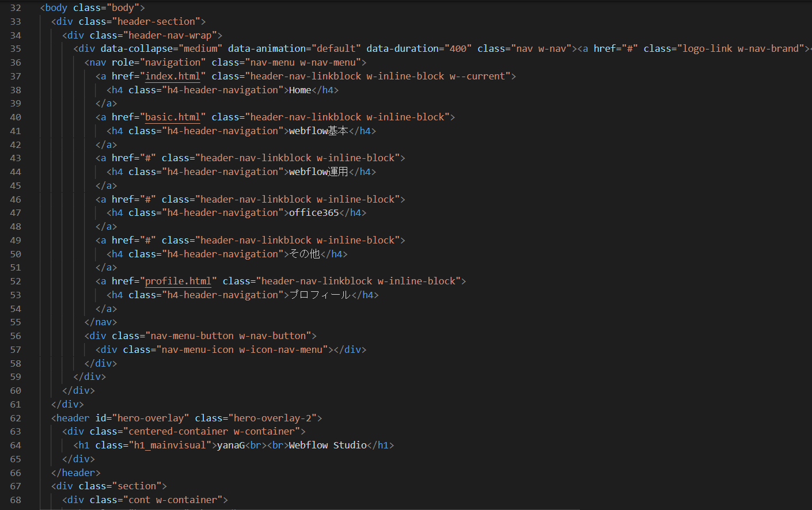Click the "cont w-container" class value

click(x=173, y=500)
